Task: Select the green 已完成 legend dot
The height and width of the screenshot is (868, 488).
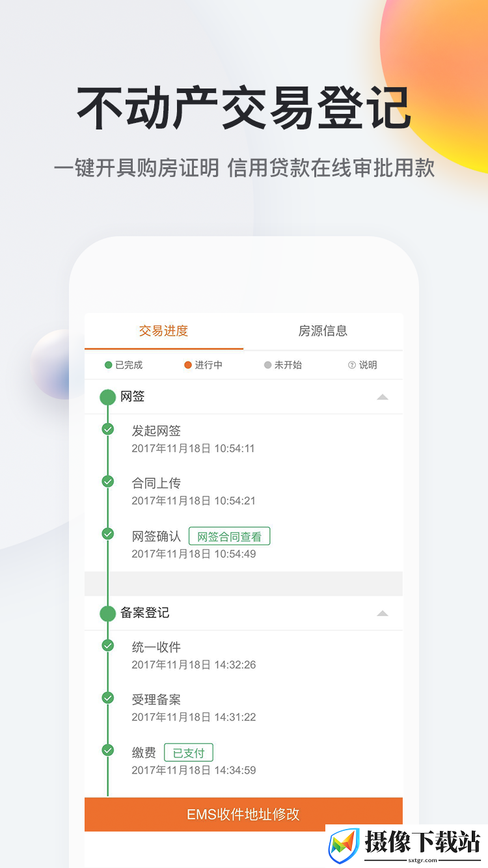Action: click(x=109, y=365)
